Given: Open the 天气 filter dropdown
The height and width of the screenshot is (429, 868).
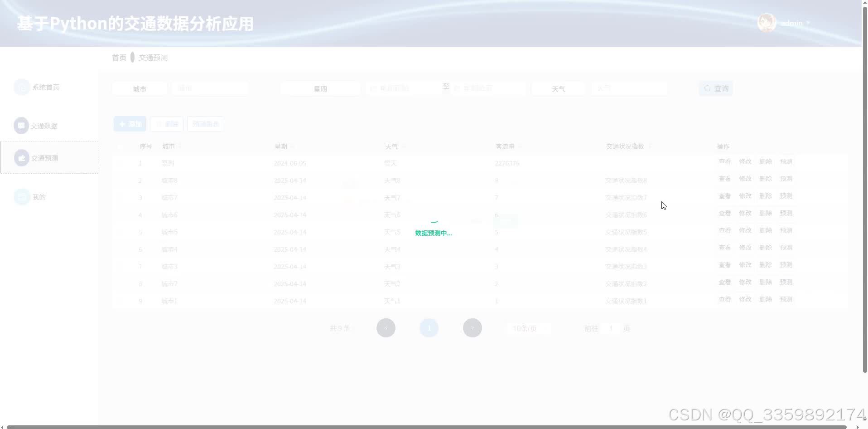Looking at the screenshot, I should coord(558,88).
